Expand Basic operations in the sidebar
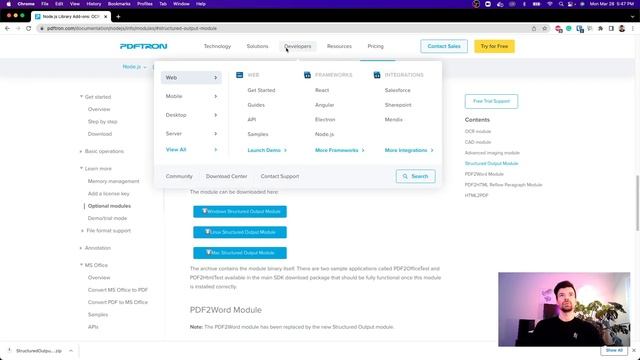 click(x=81, y=151)
